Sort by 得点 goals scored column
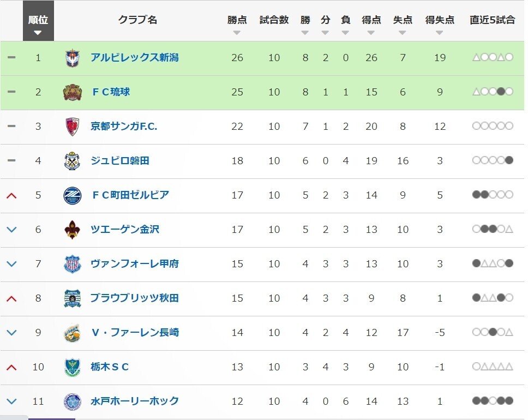 coord(371,25)
